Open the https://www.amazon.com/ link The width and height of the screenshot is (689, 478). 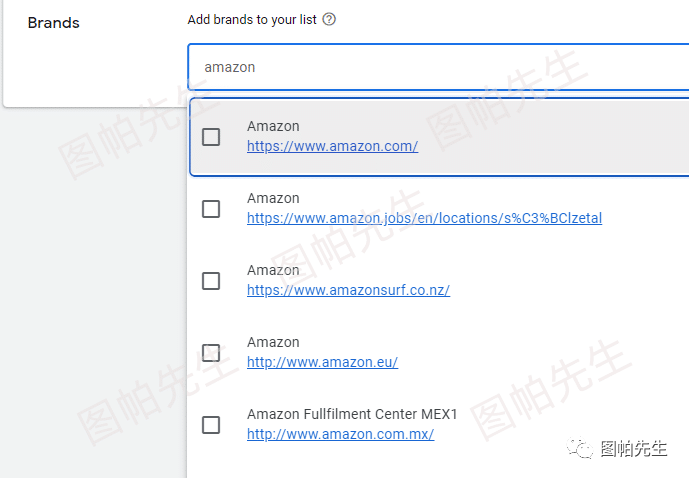(332, 146)
